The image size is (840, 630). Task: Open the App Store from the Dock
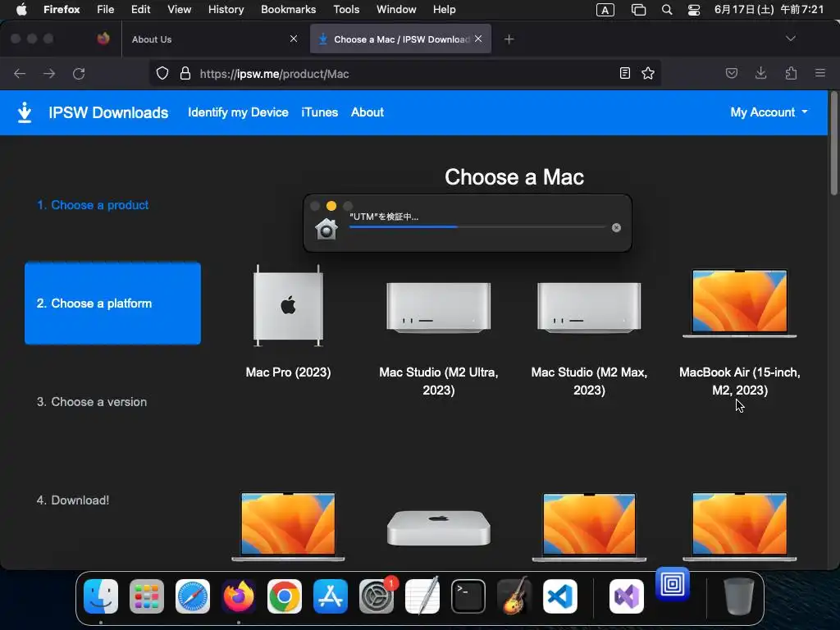pos(331,596)
